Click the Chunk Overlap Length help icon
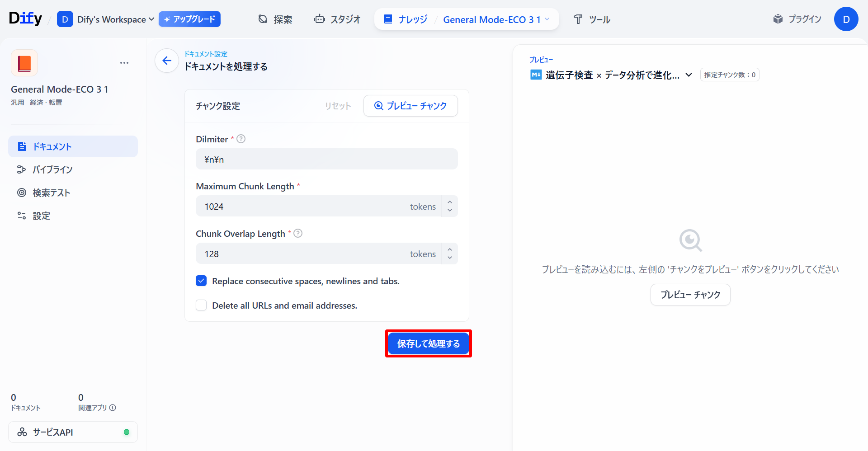 coord(298,234)
